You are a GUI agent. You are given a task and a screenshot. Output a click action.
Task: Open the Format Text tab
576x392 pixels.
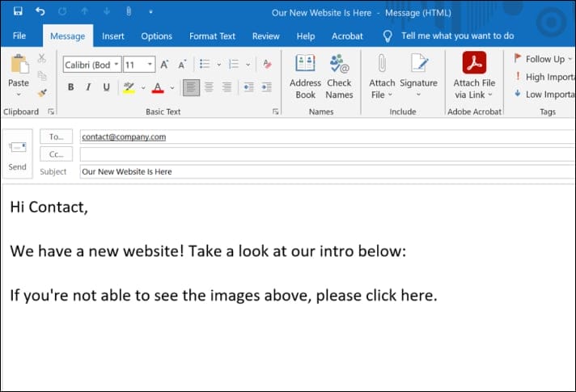click(x=212, y=36)
